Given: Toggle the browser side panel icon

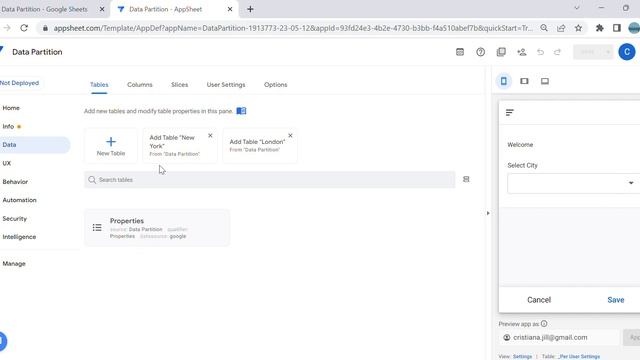Looking at the screenshot, I should pyautogui.click(x=617, y=28).
